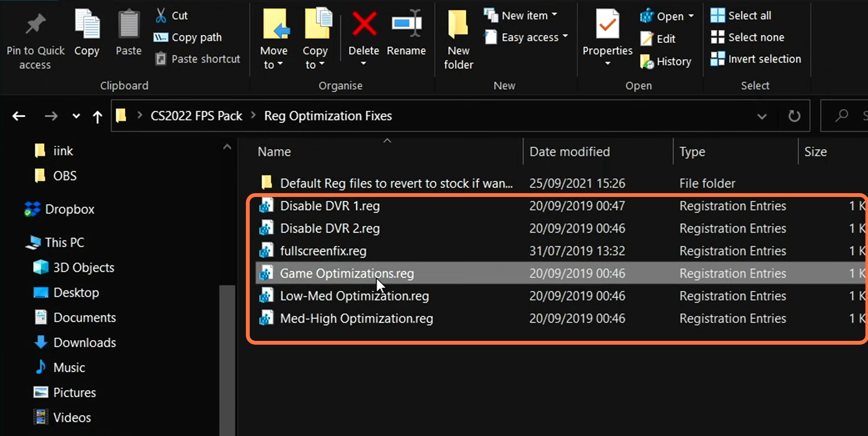Open Videos in sidebar
Image resolution: width=868 pixels, height=436 pixels.
(x=62, y=417)
